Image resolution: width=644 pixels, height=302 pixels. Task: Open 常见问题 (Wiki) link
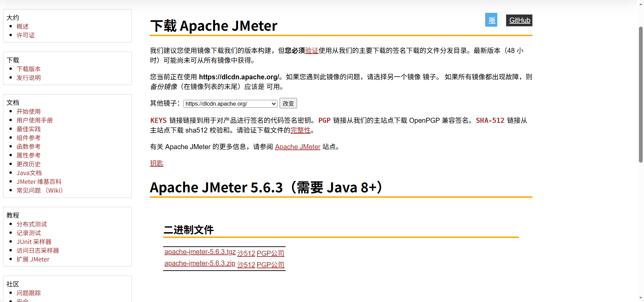[40, 190]
